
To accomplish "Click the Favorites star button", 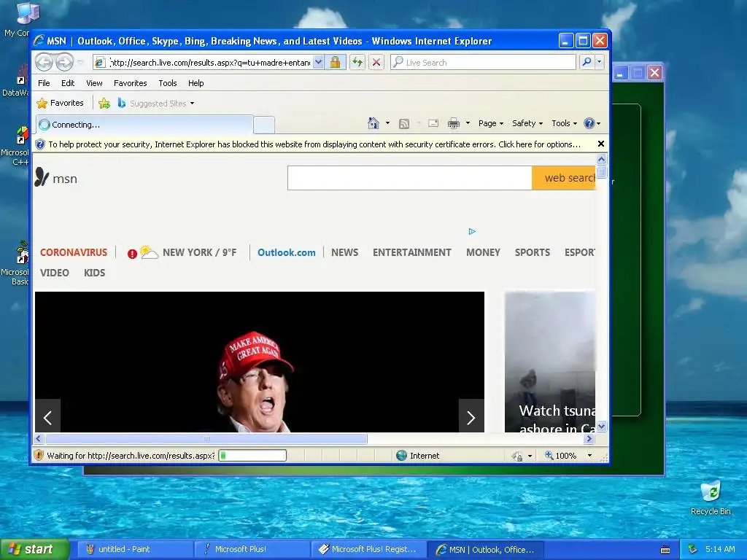I will tap(61, 103).
